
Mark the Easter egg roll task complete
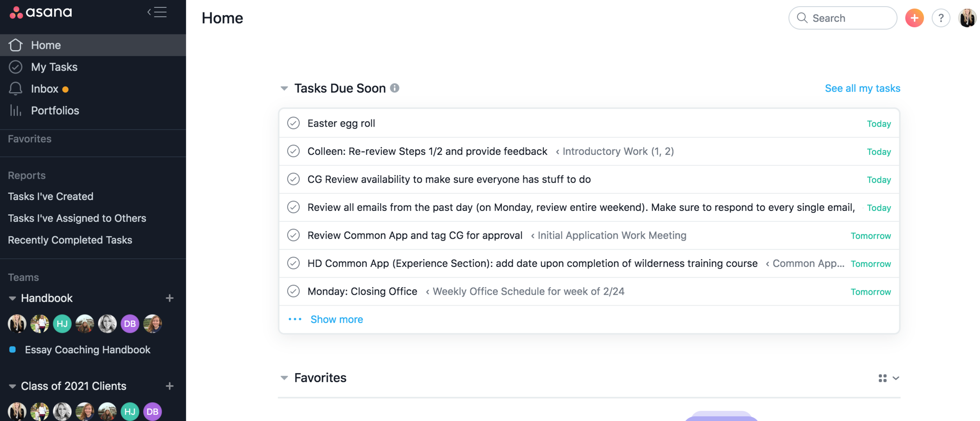293,123
